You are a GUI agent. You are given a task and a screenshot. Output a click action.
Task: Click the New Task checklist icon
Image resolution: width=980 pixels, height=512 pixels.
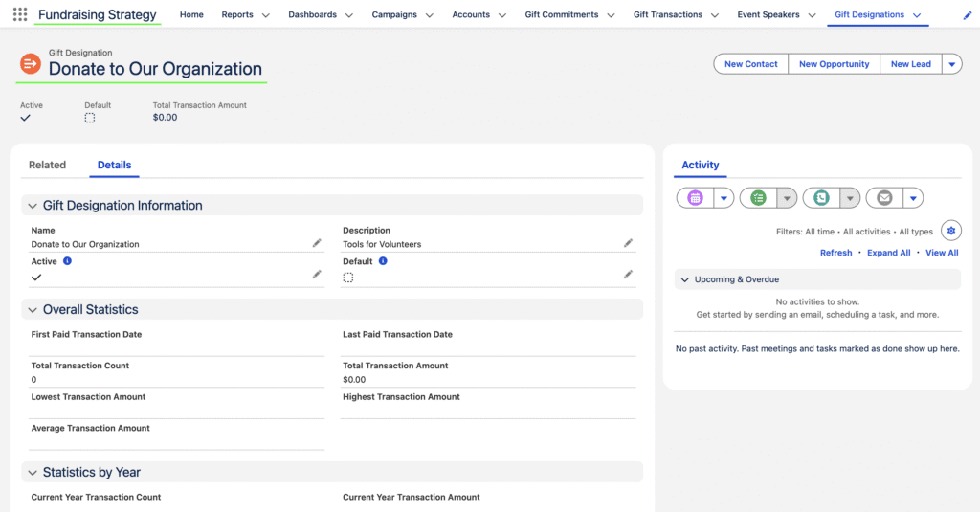click(x=758, y=198)
